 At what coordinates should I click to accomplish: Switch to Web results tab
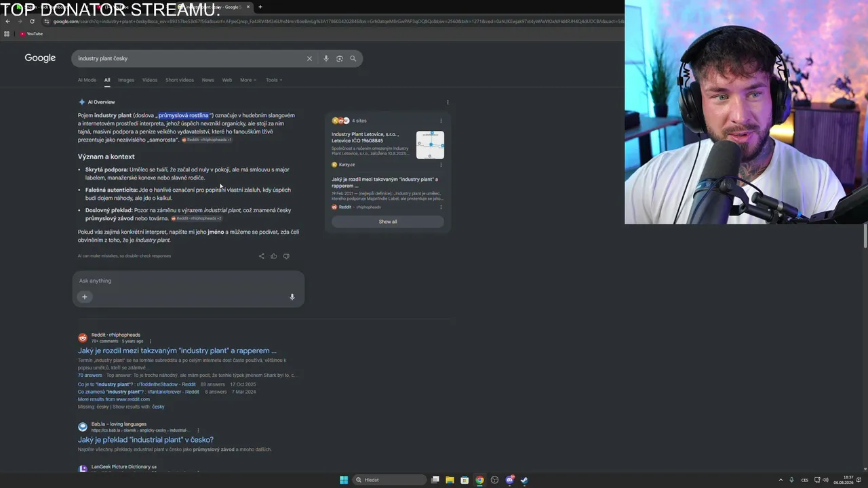227,80
